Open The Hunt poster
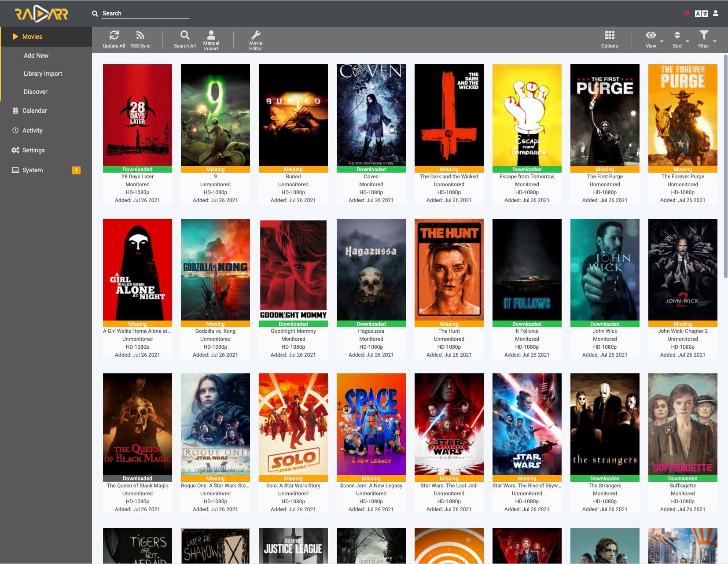 [449, 269]
